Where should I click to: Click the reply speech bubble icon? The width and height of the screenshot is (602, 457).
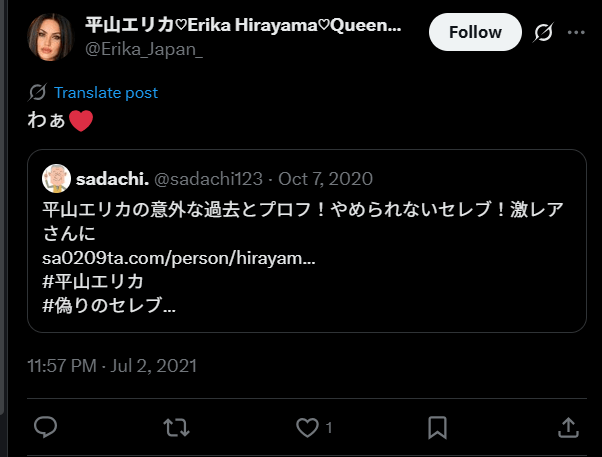(x=45, y=427)
